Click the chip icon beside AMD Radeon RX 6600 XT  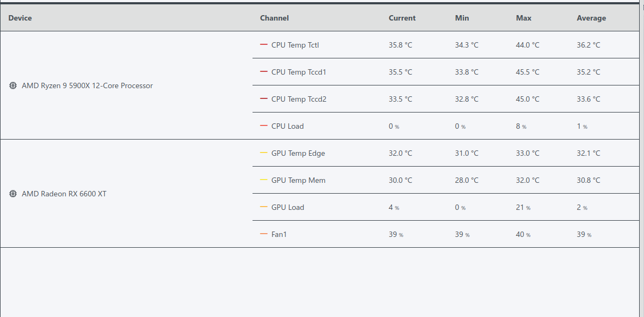[x=13, y=194]
